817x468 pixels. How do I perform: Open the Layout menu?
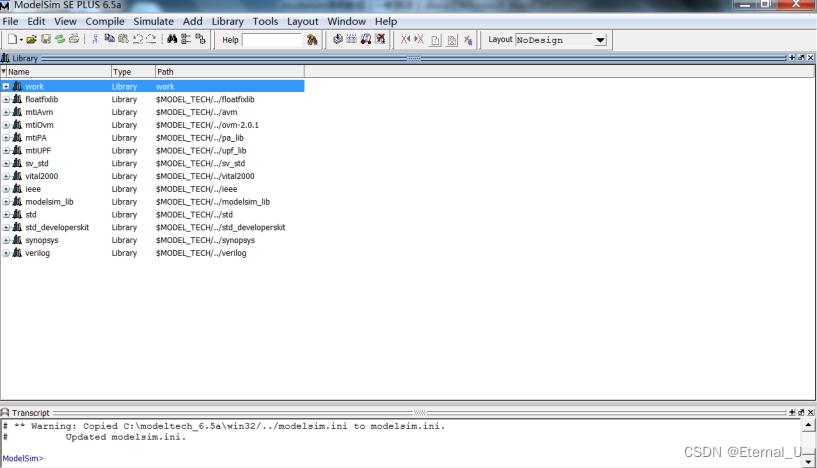(x=302, y=21)
